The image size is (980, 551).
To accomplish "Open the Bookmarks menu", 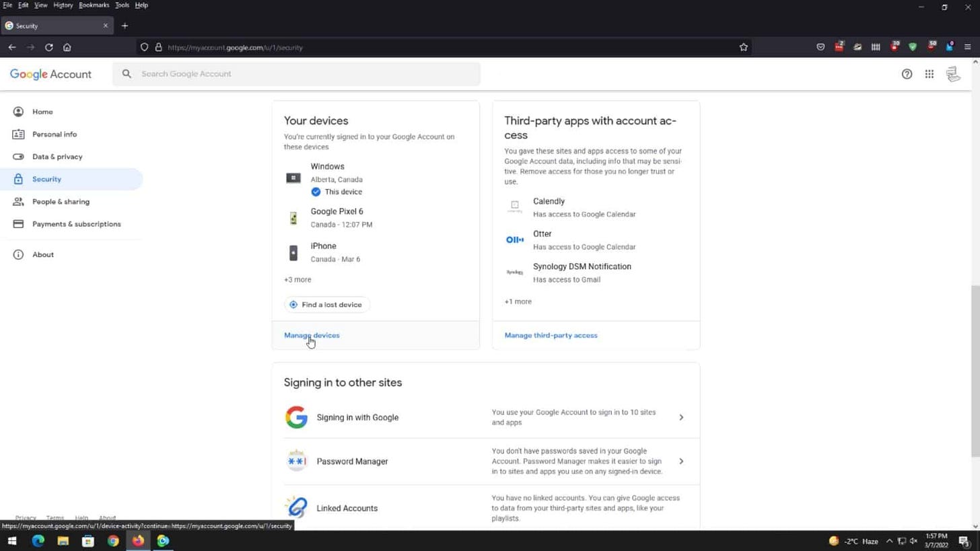I will (94, 5).
